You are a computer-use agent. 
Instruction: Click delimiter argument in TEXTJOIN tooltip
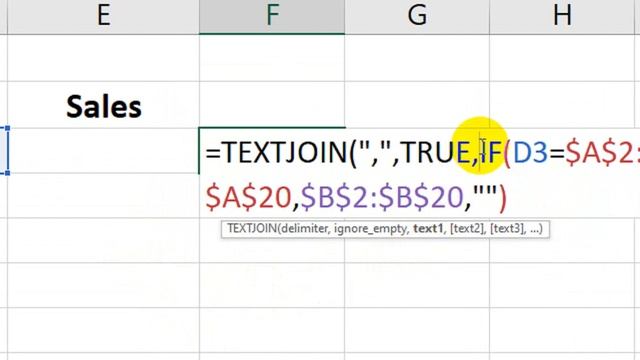(304, 229)
